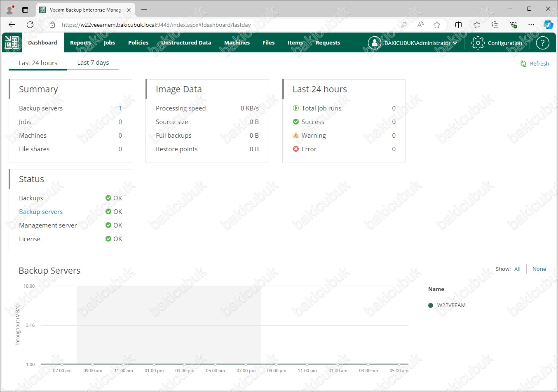Open a new browser tab

144,10
